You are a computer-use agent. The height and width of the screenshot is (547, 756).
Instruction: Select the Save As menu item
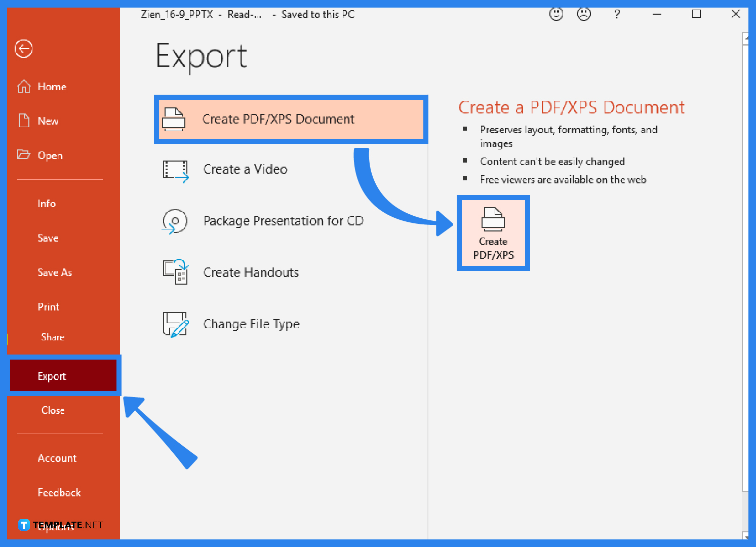(x=55, y=272)
